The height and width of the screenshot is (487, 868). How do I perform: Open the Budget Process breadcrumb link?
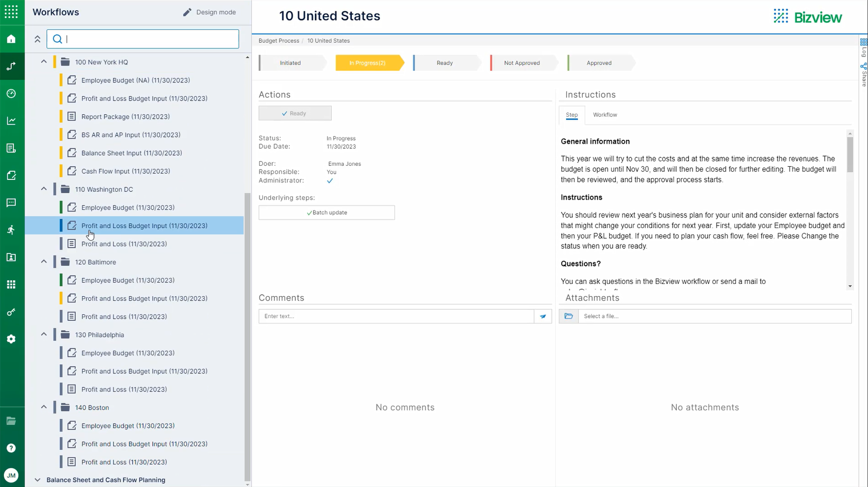(278, 41)
